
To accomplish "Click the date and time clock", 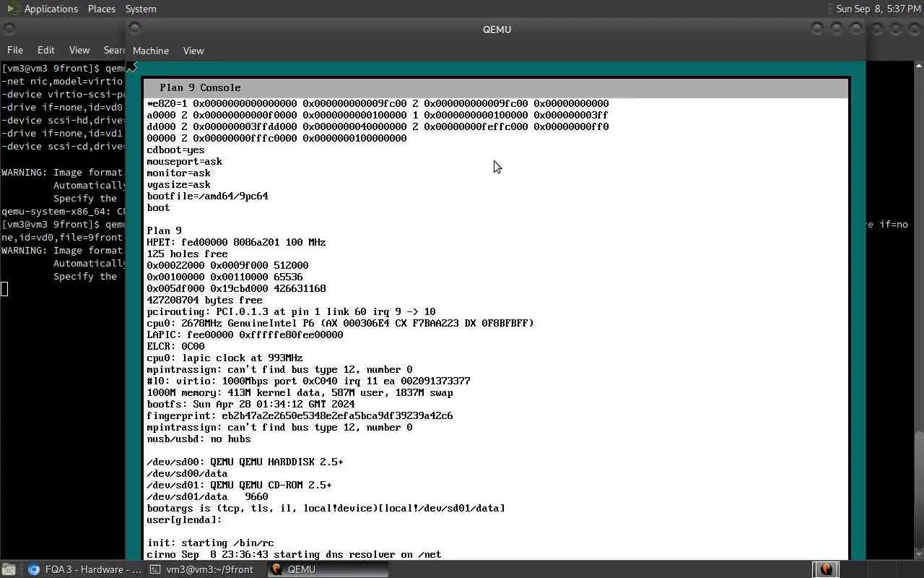I will pyautogui.click(x=879, y=9).
